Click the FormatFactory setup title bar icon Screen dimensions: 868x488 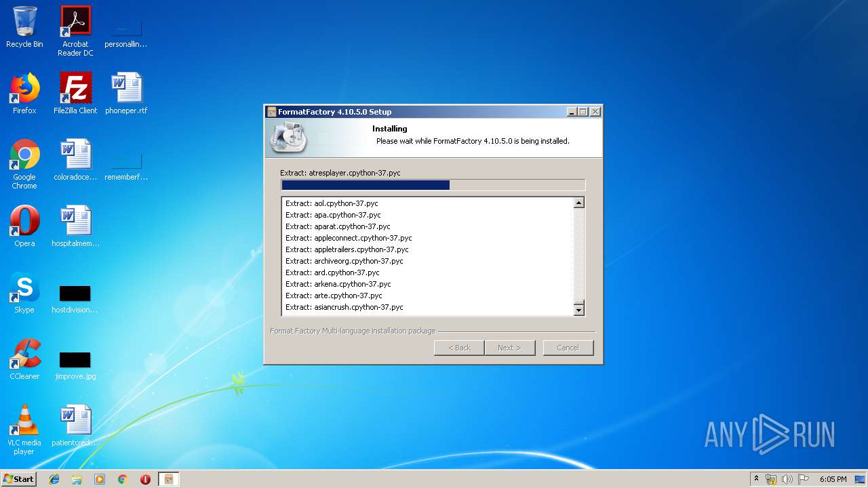tap(272, 112)
